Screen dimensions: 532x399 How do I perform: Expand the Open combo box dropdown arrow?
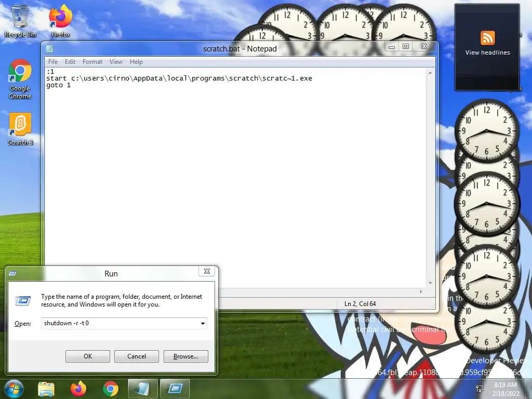pyautogui.click(x=203, y=323)
